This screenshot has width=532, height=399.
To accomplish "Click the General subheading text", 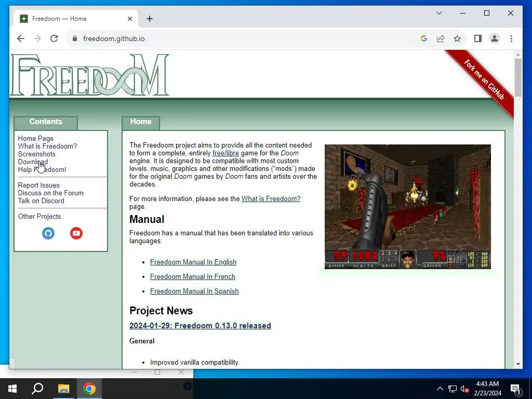I will [142, 341].
